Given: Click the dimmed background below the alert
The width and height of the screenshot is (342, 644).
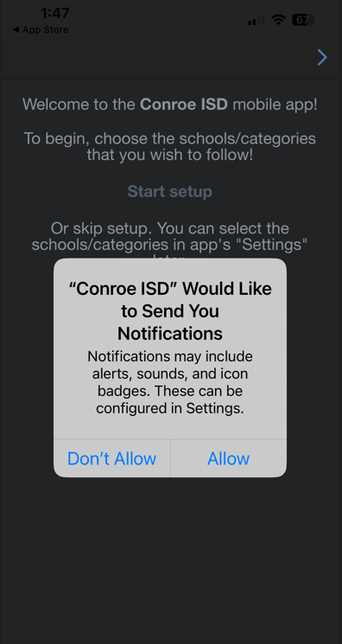Looking at the screenshot, I should pyautogui.click(x=170, y=558).
